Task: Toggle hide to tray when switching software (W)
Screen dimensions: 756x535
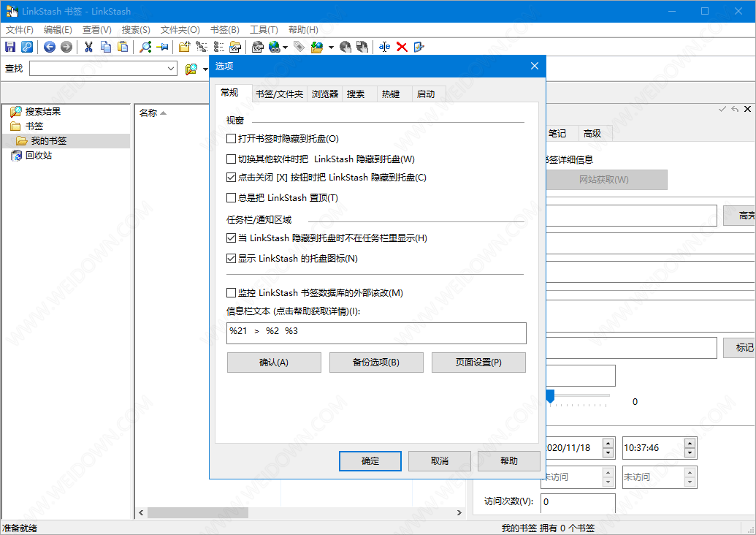Action: point(231,159)
